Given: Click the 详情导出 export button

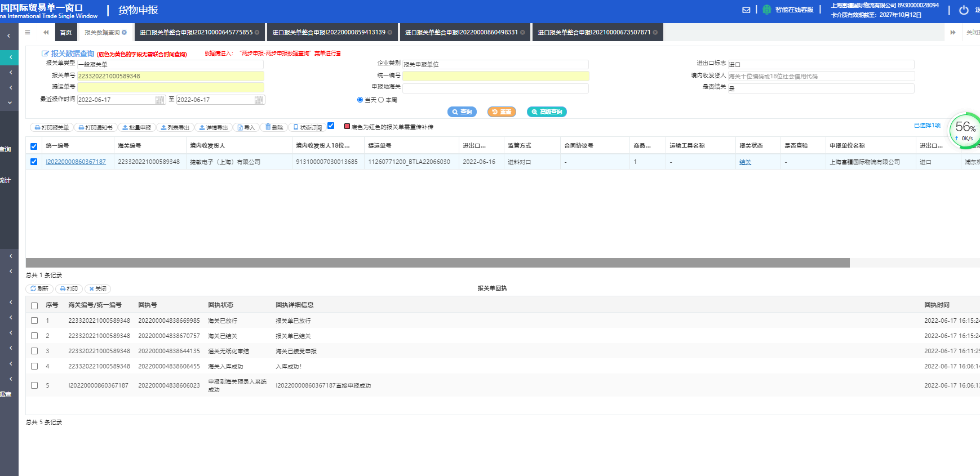Looking at the screenshot, I should pyautogui.click(x=213, y=127).
